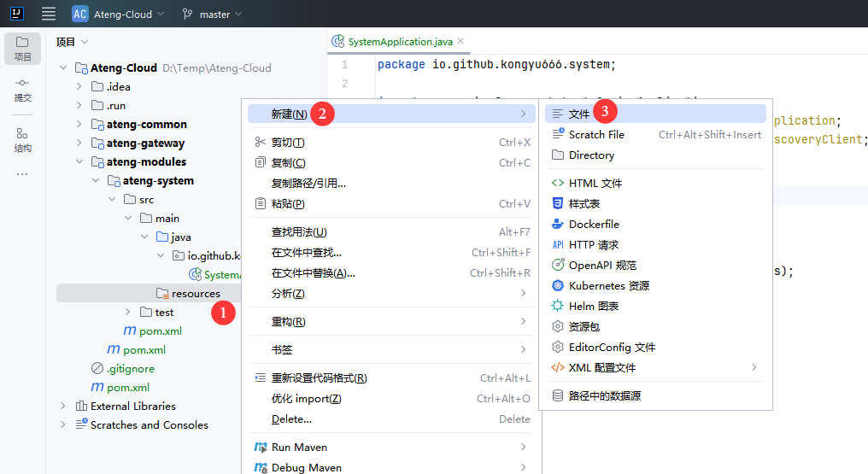Screen dimensions: 868x474
Task: Open the XML configuration file submenu
Action: tap(601, 367)
